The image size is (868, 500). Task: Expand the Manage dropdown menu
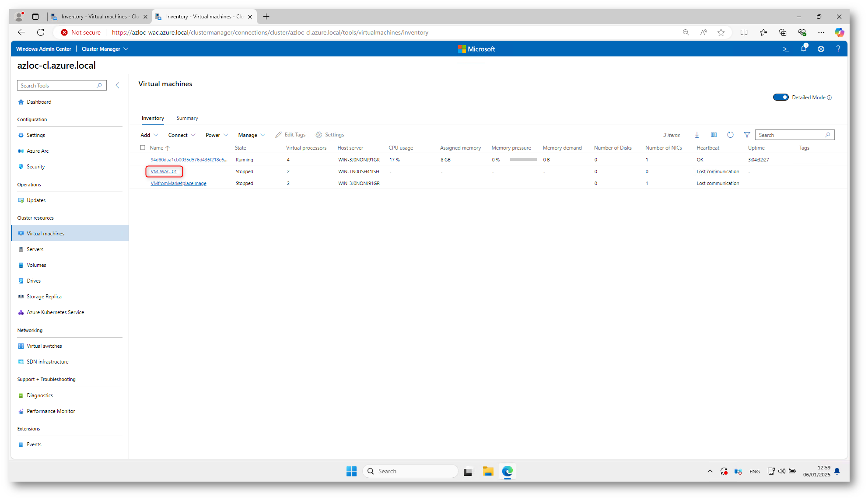252,135
